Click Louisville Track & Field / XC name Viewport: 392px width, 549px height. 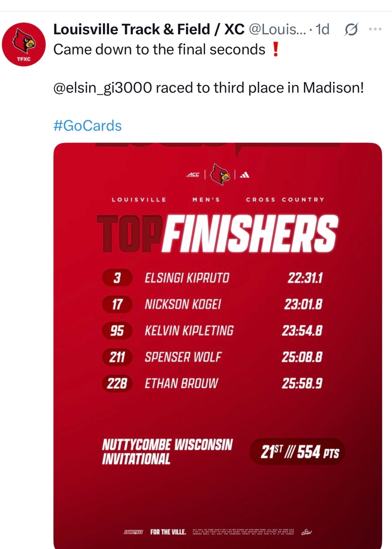coord(149,30)
